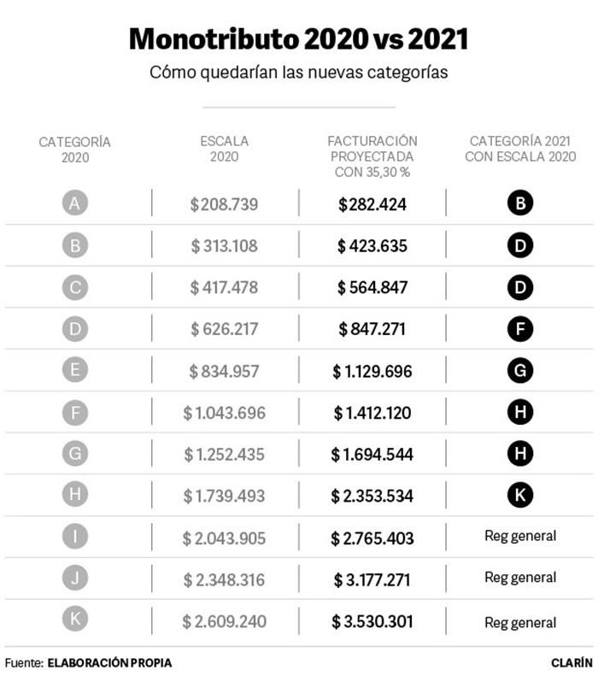The height and width of the screenshot is (700, 598).
Task: Click the ESCALA 2020 column header
Action: click(x=224, y=149)
